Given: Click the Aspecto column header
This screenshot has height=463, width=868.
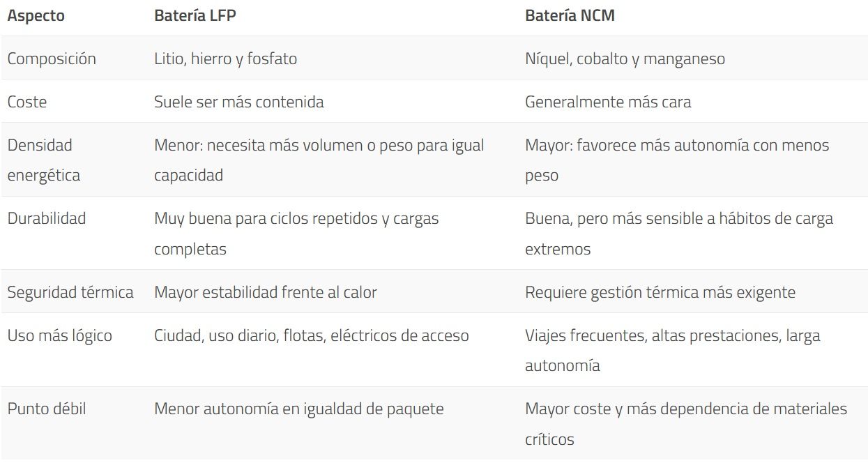Looking at the screenshot, I should (36, 15).
